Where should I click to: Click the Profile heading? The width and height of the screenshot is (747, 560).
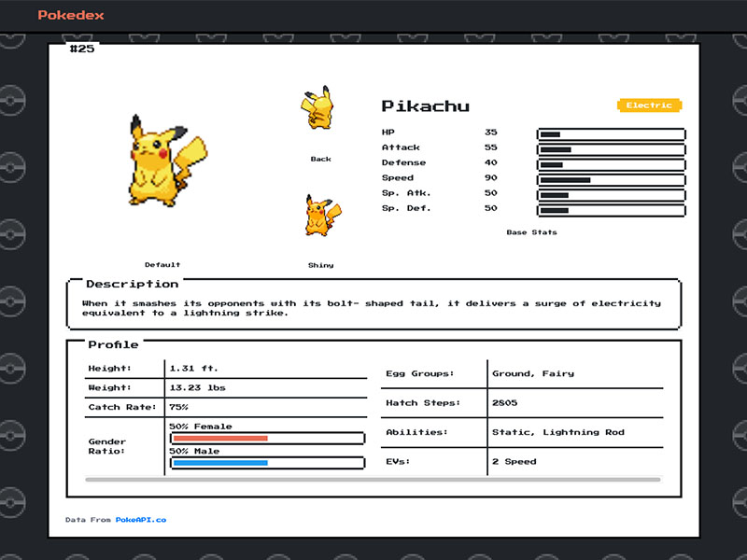click(x=113, y=344)
